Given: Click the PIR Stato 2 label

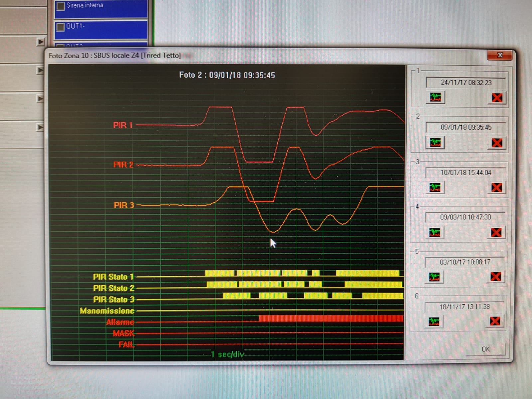Looking at the screenshot, I should [x=113, y=288].
